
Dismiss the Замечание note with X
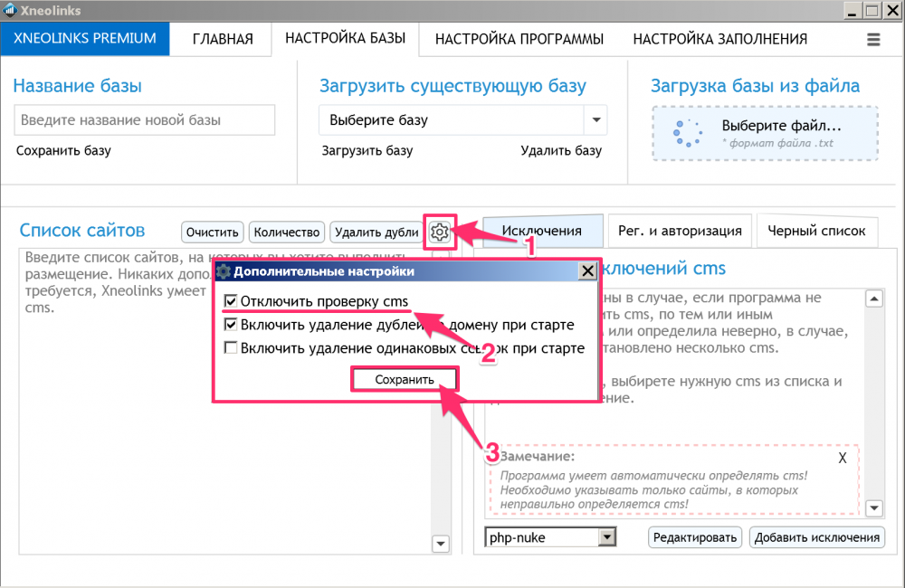click(842, 458)
